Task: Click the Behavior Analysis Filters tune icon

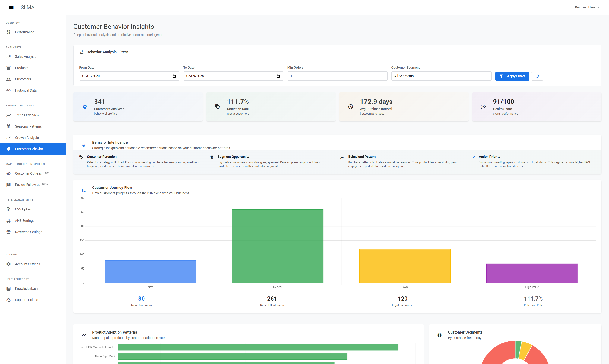Action: (81, 52)
